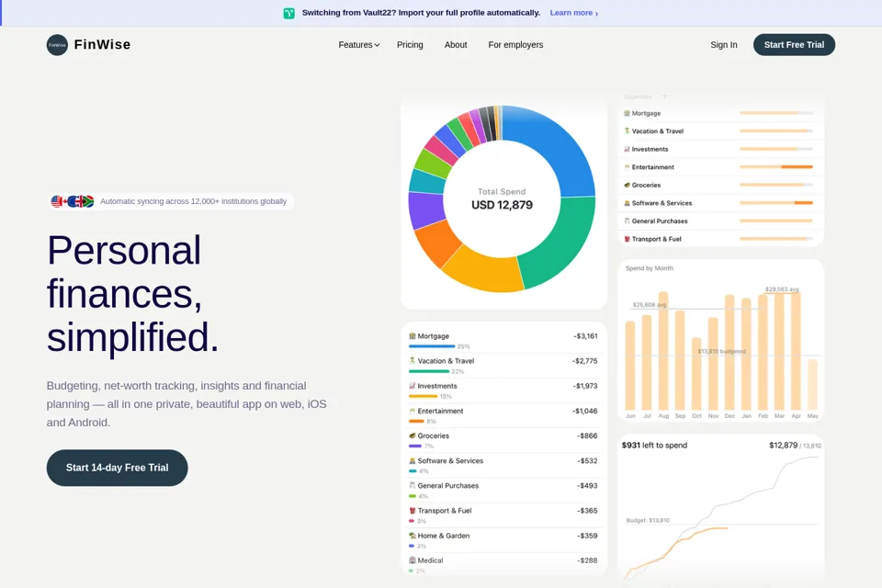Viewport: 882px width, 588px height.
Task: Click the green Vault22 banner icon
Action: tap(288, 13)
